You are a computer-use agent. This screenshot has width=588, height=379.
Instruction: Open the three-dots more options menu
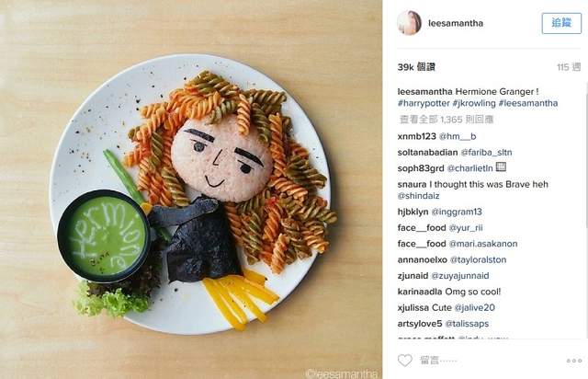click(574, 361)
